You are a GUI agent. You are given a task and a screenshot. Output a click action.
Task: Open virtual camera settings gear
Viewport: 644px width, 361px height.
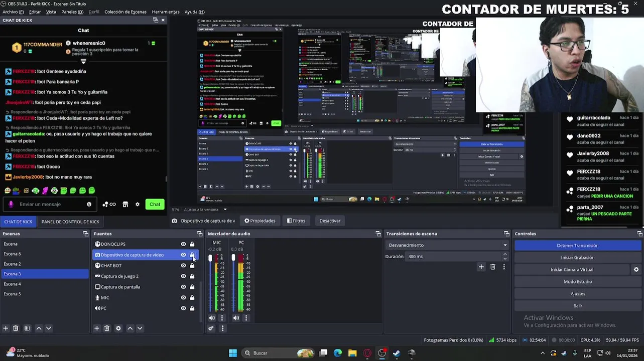[636, 270]
